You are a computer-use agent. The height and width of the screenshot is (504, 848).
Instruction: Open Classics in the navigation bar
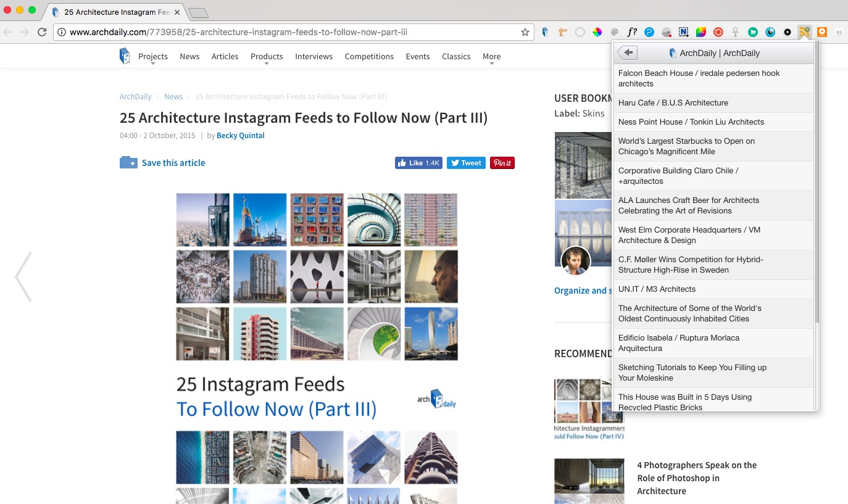(x=456, y=56)
